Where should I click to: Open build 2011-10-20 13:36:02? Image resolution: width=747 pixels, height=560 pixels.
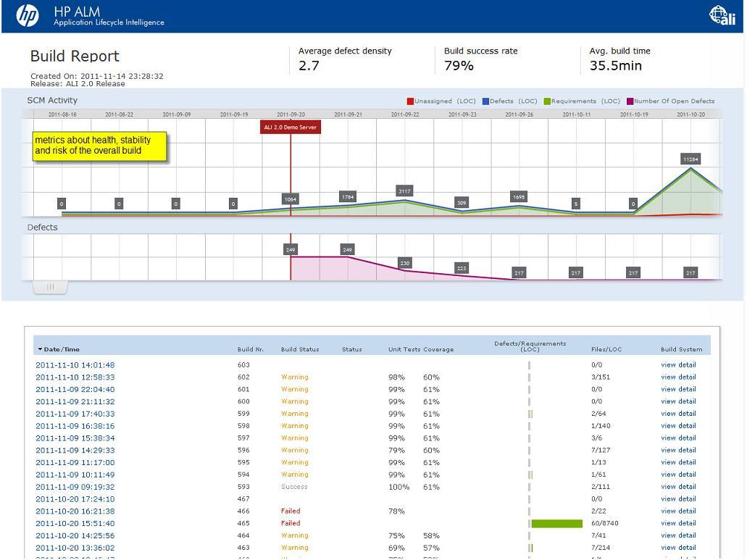click(x=75, y=548)
